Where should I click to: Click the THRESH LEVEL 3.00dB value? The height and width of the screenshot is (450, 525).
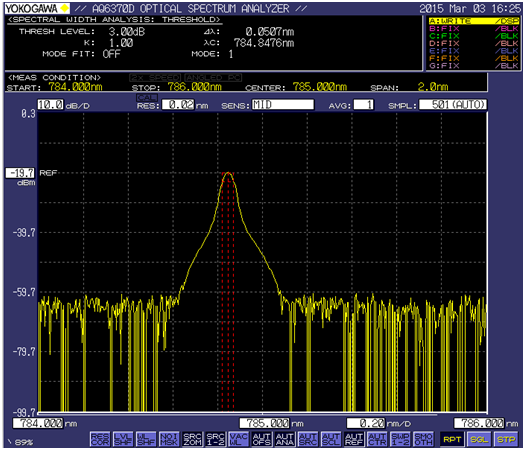(x=127, y=32)
